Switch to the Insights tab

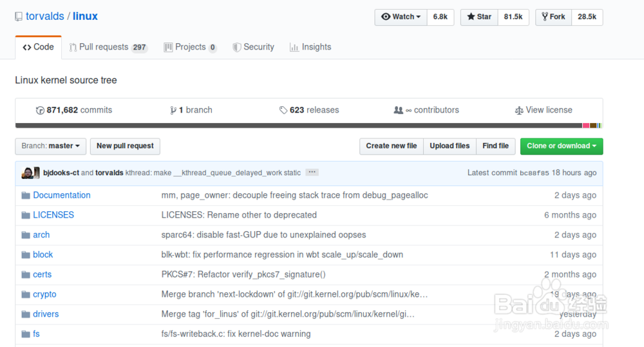(x=310, y=47)
